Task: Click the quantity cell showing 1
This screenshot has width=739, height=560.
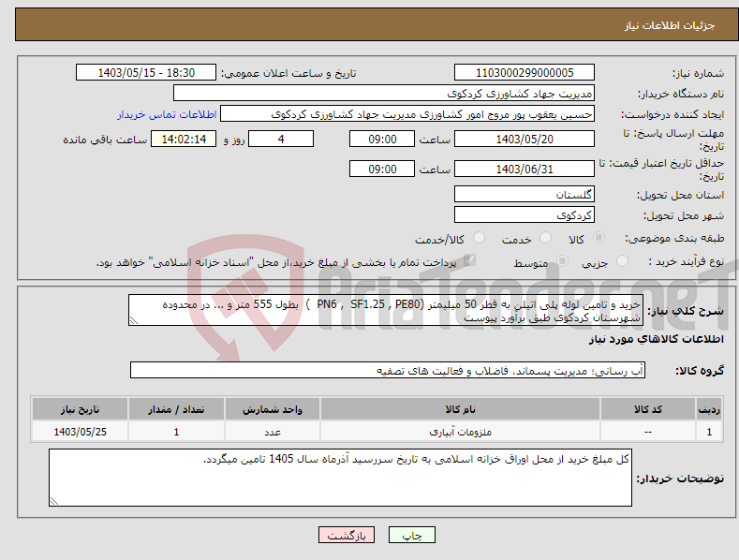Action: (176, 432)
